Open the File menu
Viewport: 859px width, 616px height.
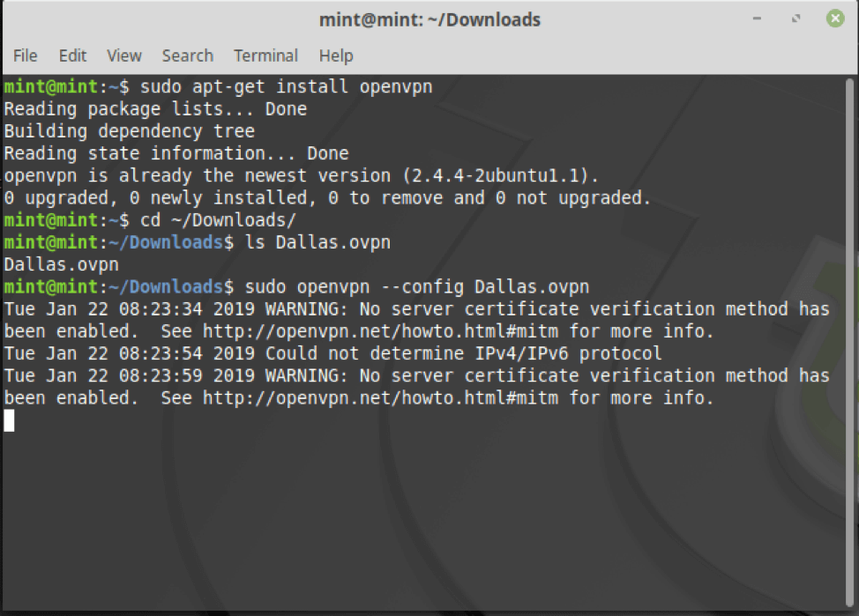(x=26, y=56)
